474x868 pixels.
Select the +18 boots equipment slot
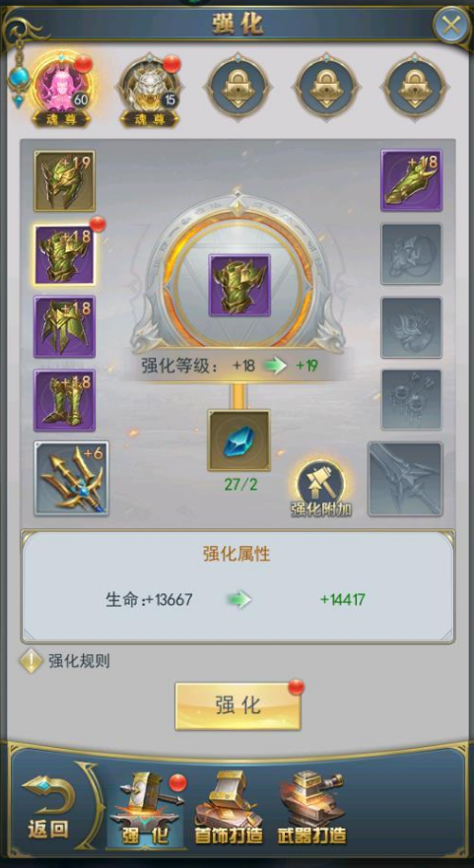pyautogui.click(x=64, y=400)
